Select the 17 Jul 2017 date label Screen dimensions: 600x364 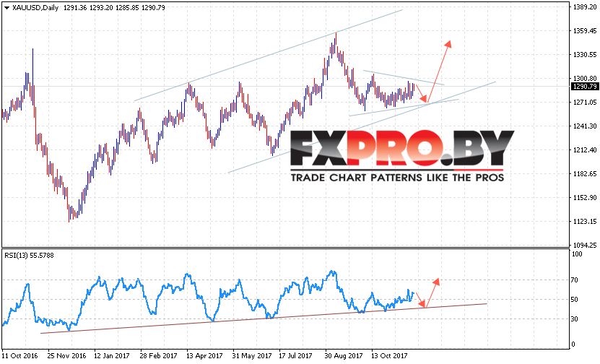pos(297,356)
